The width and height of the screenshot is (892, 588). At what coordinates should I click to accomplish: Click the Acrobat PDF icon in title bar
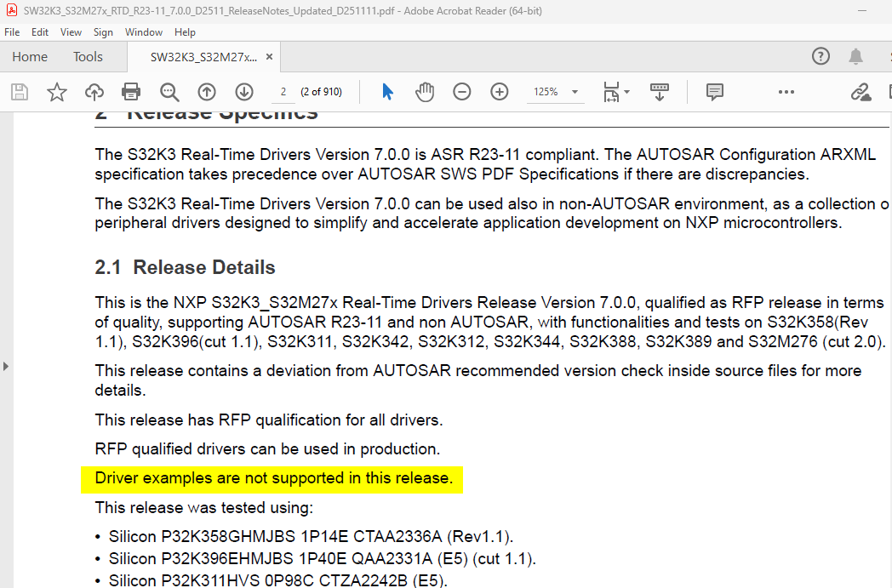(x=11, y=10)
